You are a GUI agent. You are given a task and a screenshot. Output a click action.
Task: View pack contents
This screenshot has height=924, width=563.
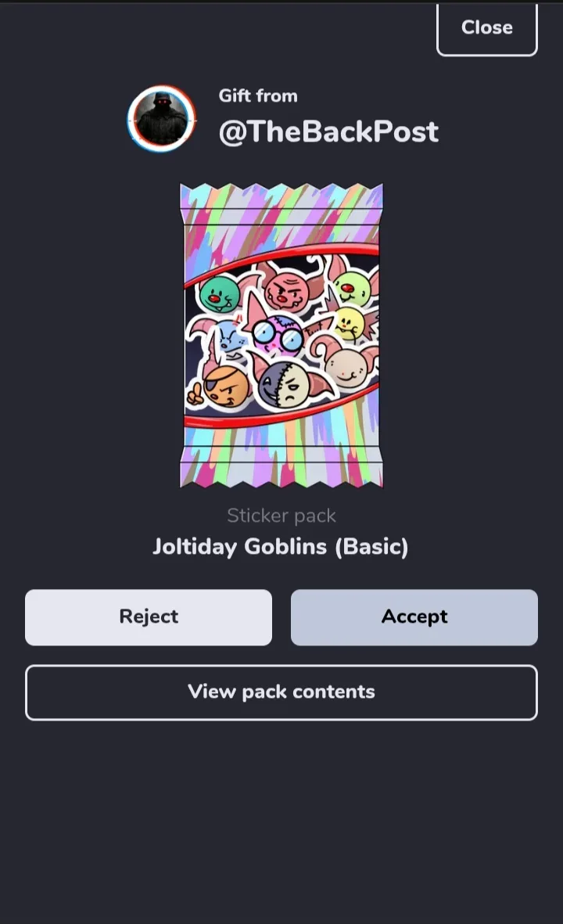pos(281,692)
